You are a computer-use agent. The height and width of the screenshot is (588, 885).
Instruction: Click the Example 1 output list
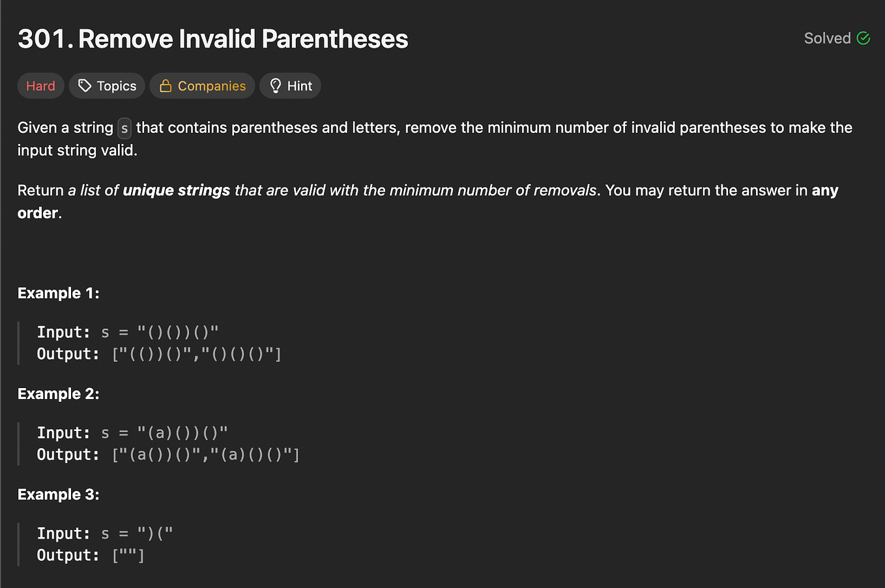[x=197, y=354]
